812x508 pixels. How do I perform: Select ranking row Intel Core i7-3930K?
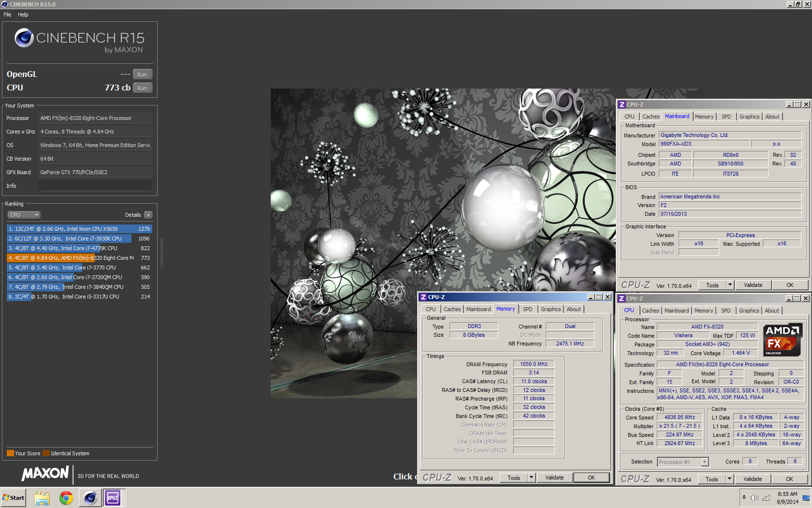pos(79,239)
